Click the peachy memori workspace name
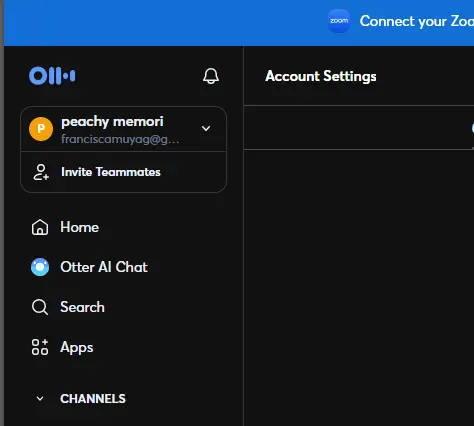Screen dimensions: 474x426 [x=112, y=122]
